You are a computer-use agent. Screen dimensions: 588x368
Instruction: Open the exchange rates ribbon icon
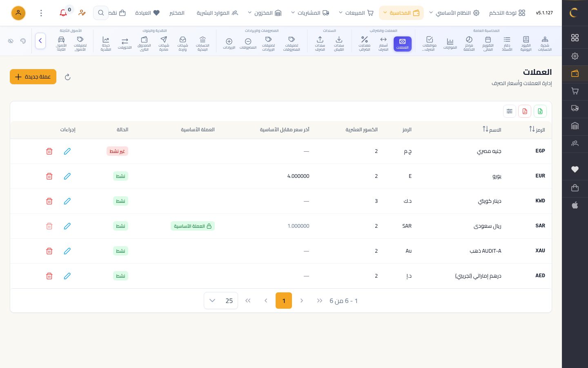click(383, 43)
